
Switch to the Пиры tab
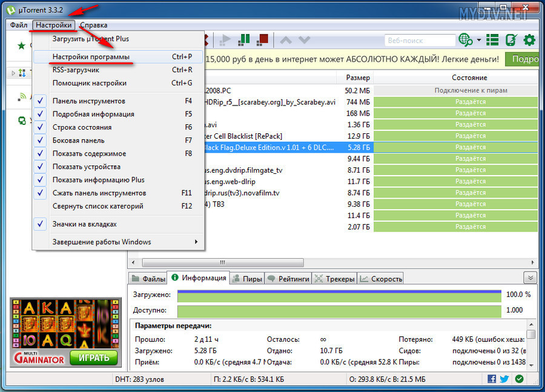pos(247,279)
